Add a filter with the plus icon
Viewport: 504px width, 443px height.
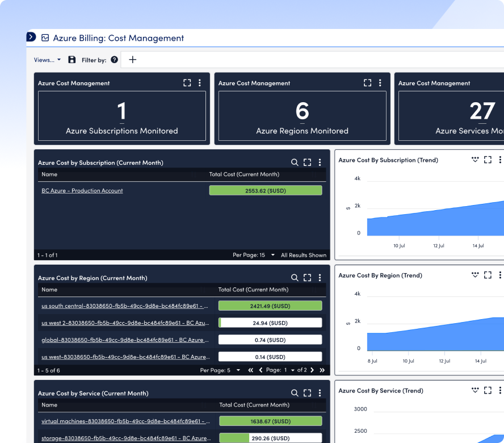[132, 60]
